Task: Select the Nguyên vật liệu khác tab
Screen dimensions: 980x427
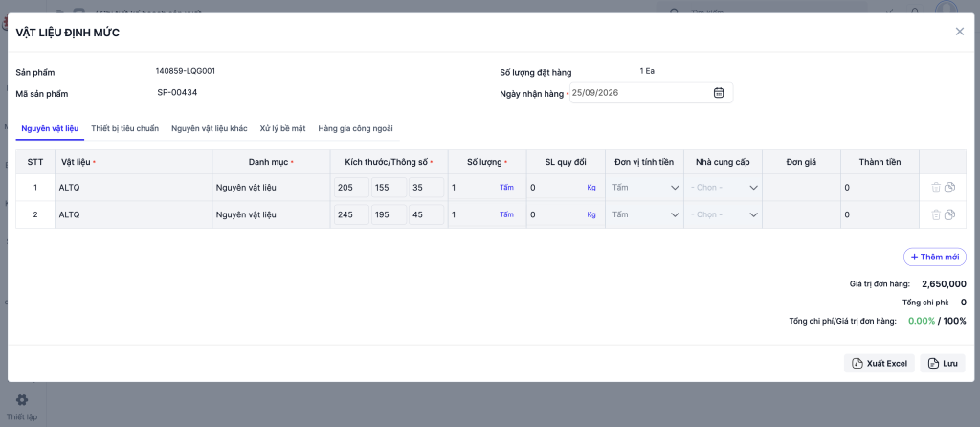Action: pos(210,129)
